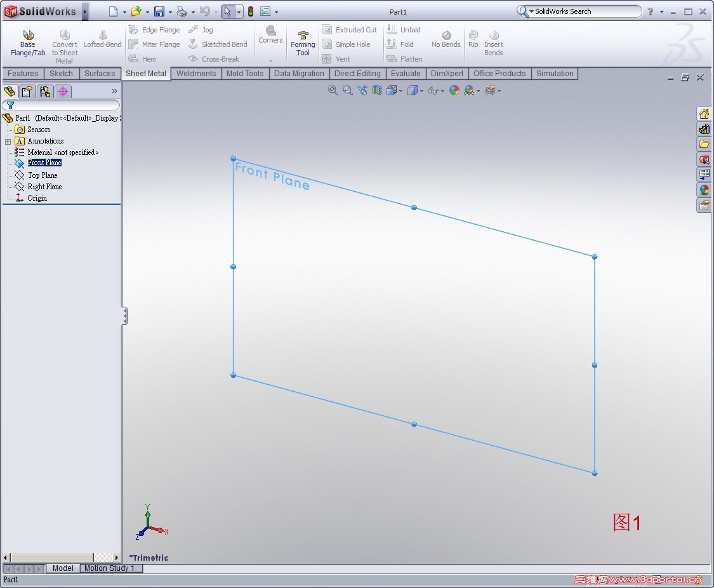Open SolidWorks Resources home icon in task pane
This screenshot has height=588, width=714.
coord(704,114)
